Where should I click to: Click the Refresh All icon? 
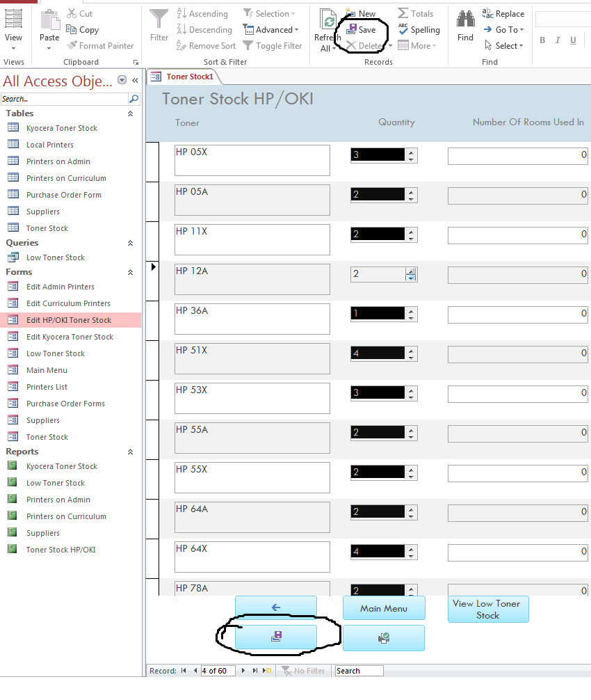[x=328, y=19]
